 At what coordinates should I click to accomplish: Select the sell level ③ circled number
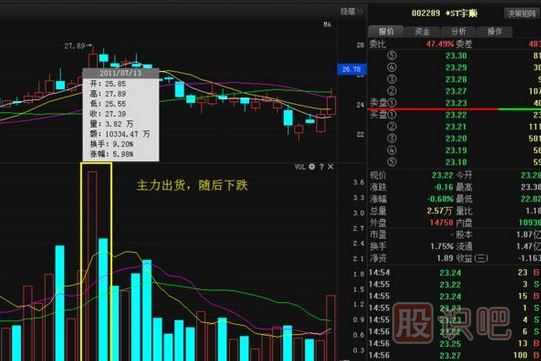point(392,79)
